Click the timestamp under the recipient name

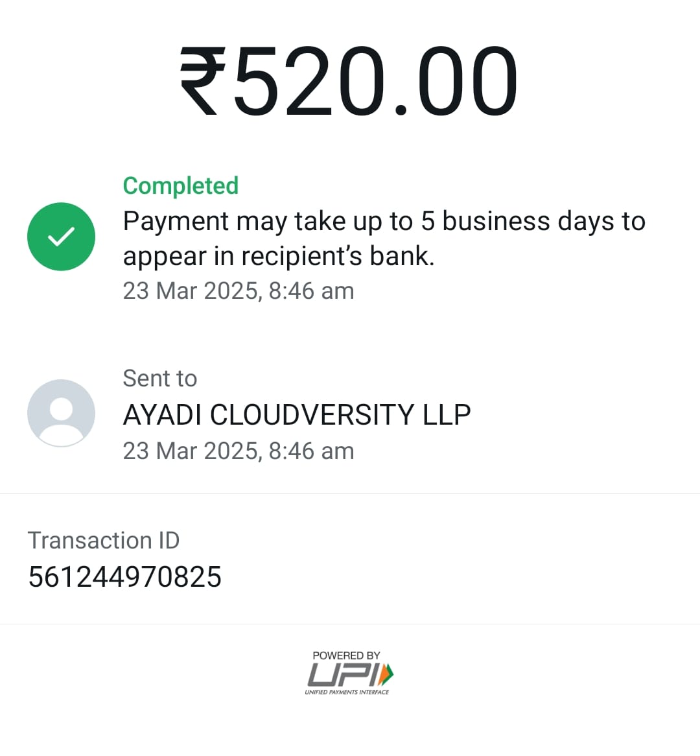click(239, 451)
